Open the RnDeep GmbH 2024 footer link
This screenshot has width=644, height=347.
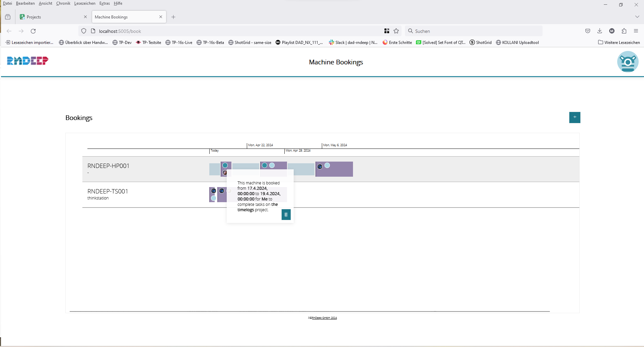tap(324, 318)
